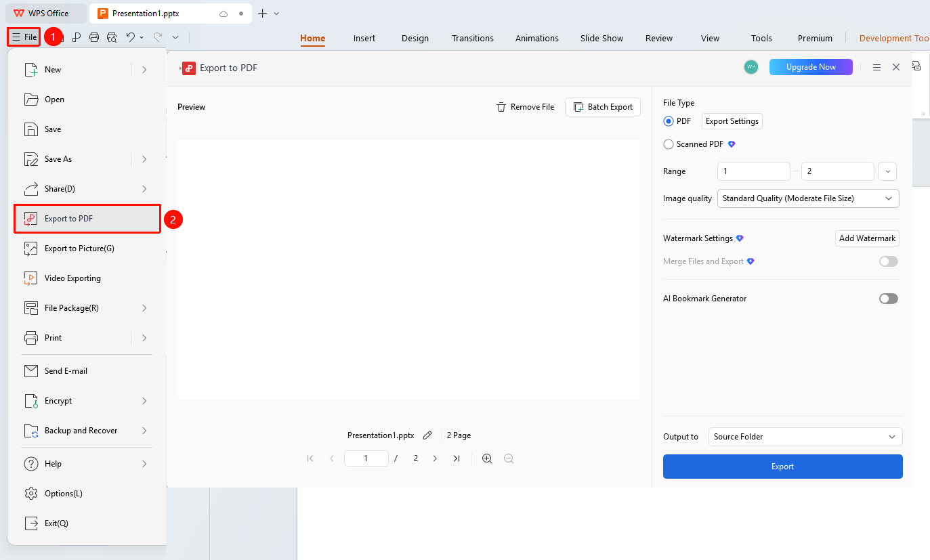Select the PDF file type radio button
Viewport: 930px width, 560px height.
pos(669,121)
